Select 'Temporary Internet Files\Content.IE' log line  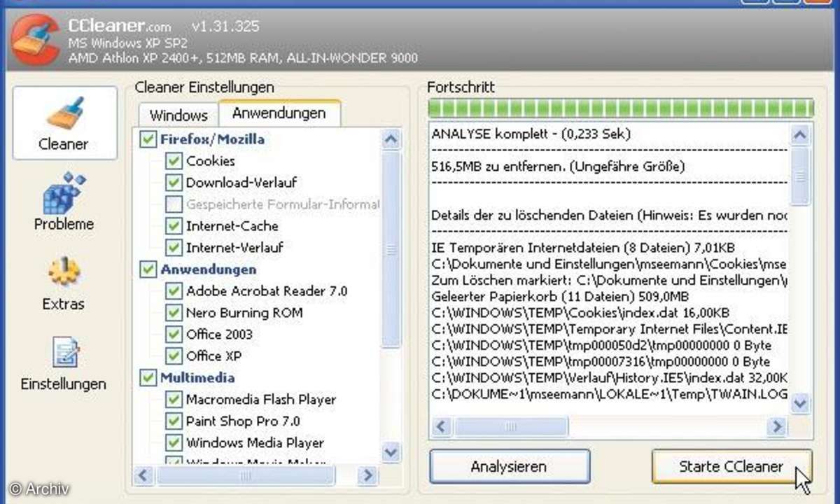(x=610, y=329)
